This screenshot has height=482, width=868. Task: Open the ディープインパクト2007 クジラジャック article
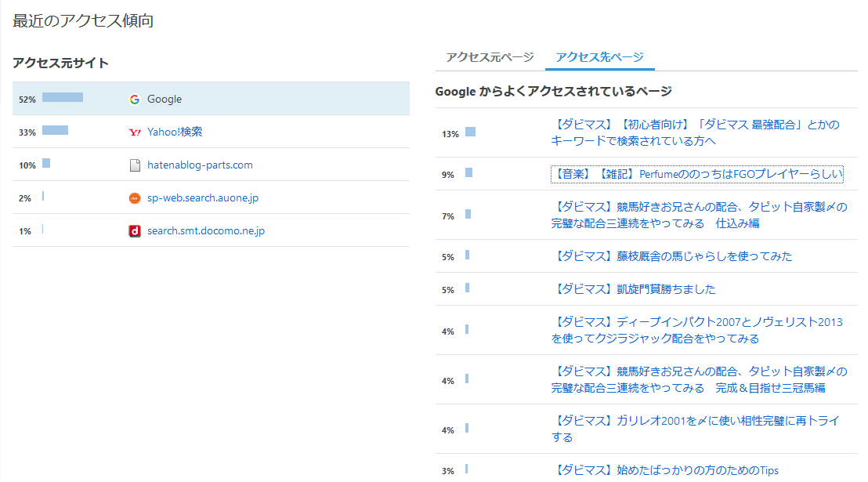pyautogui.click(x=697, y=330)
